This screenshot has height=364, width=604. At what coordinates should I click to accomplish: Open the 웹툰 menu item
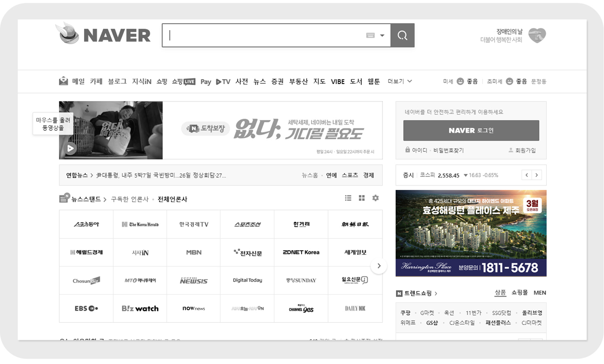pyautogui.click(x=374, y=81)
